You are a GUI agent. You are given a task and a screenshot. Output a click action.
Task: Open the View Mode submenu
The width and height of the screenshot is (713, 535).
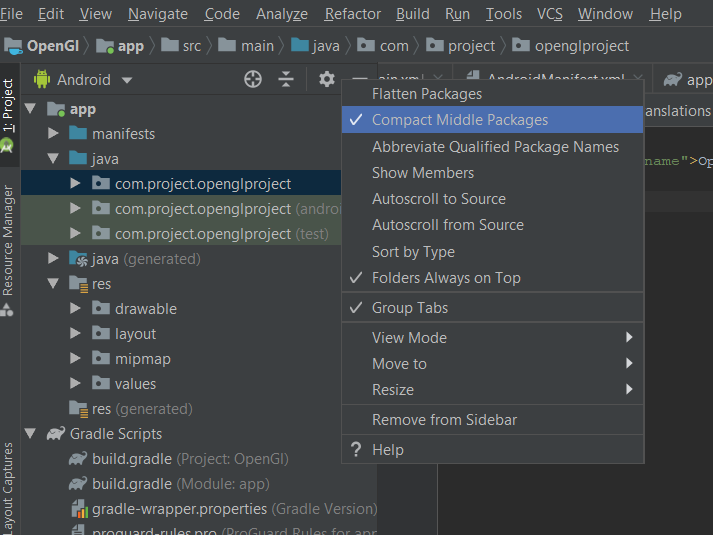click(492, 338)
